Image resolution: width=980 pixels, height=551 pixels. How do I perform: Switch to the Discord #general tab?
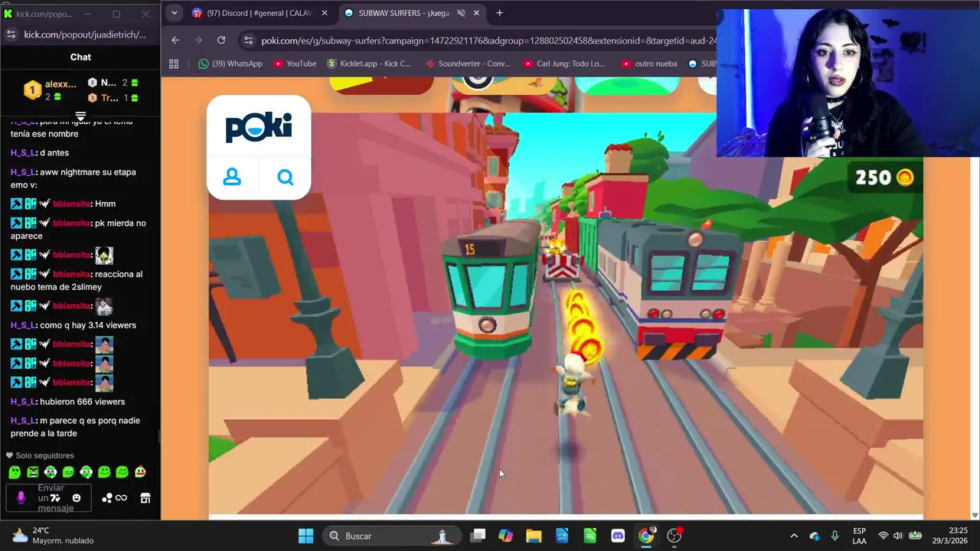pyautogui.click(x=260, y=13)
